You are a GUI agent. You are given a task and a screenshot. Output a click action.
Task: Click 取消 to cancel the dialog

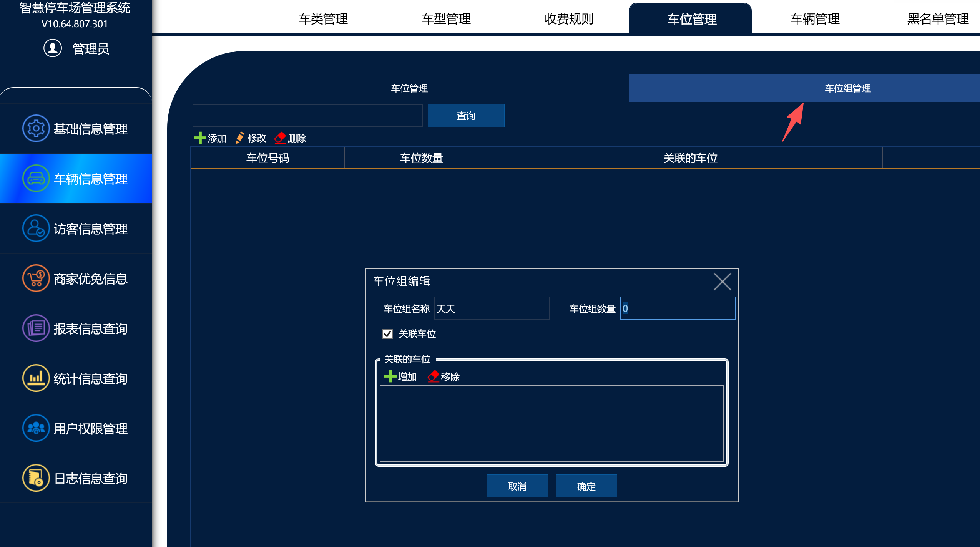tap(517, 486)
